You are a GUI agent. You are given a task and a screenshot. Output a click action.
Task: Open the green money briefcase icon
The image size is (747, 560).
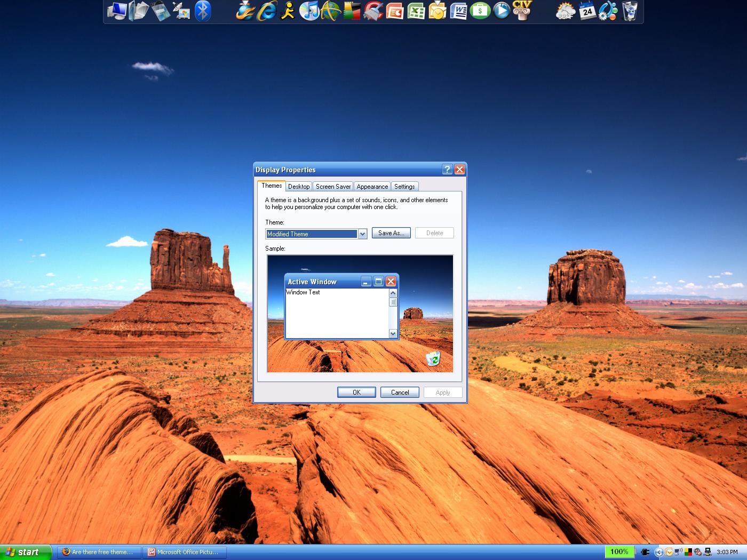coord(480,11)
